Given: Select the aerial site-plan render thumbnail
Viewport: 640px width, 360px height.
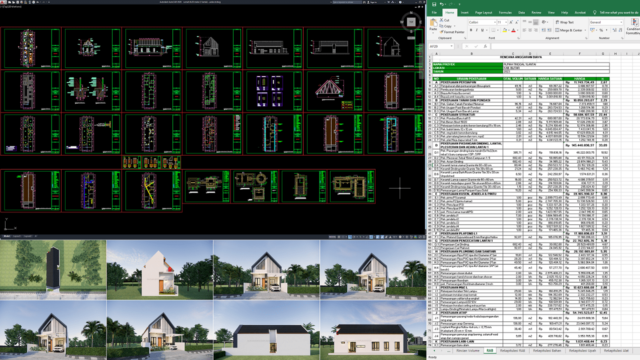Looking at the screenshot, I should tap(53, 270).
